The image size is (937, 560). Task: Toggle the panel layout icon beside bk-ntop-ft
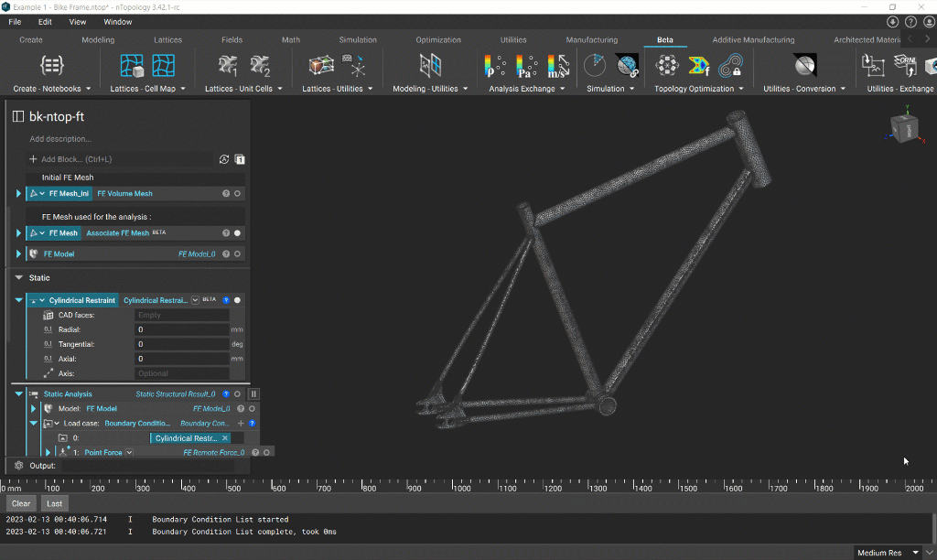click(18, 116)
